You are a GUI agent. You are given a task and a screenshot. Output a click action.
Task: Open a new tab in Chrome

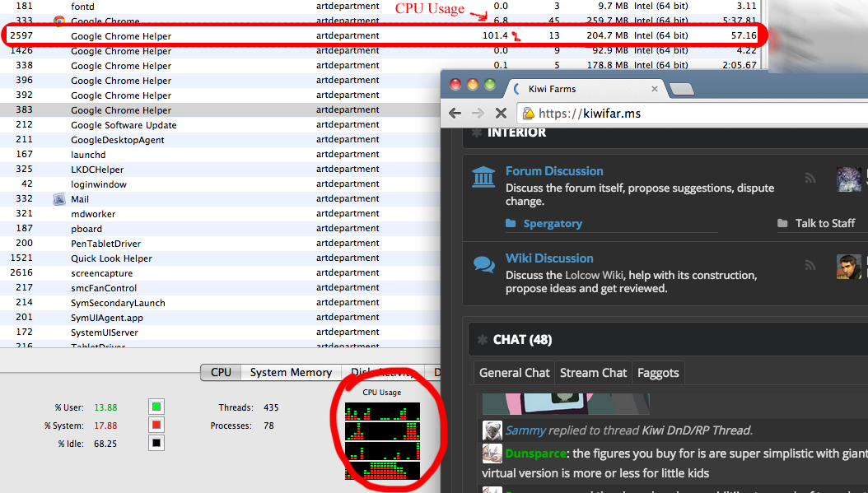(681, 89)
